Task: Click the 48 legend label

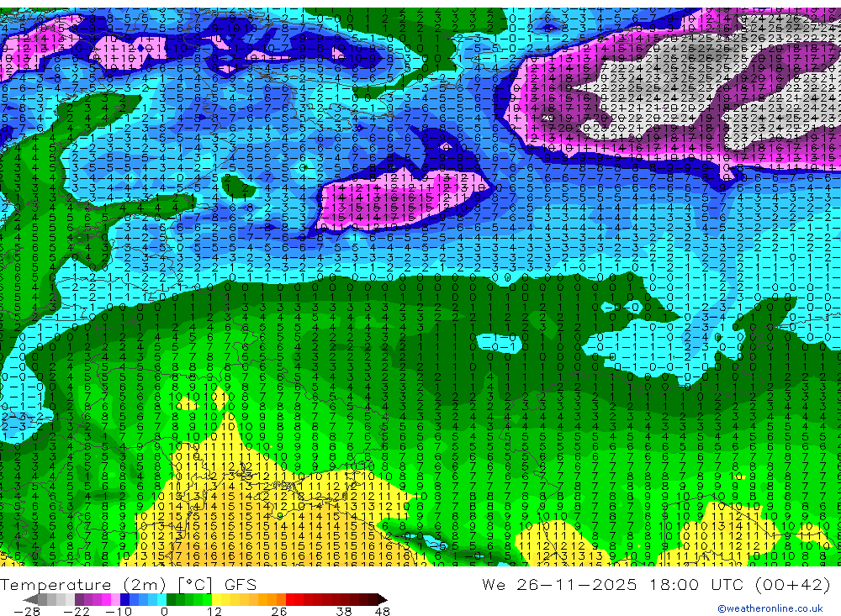Action: (x=383, y=611)
